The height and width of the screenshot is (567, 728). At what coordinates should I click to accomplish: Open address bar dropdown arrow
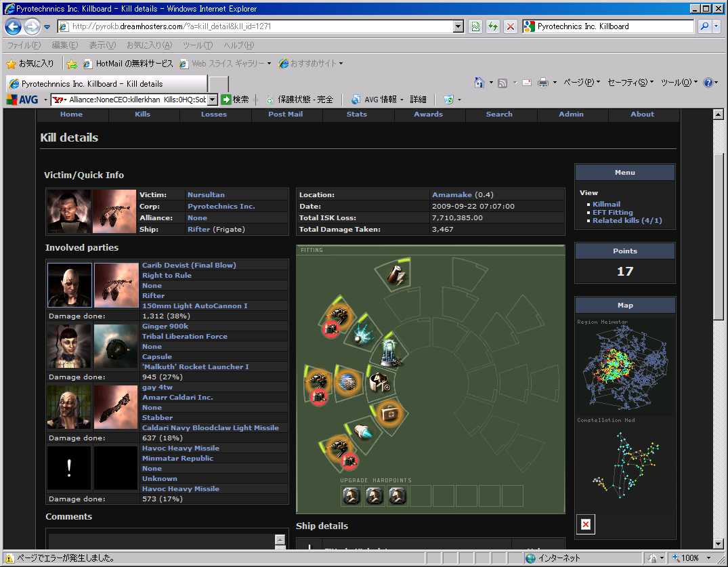[458, 26]
